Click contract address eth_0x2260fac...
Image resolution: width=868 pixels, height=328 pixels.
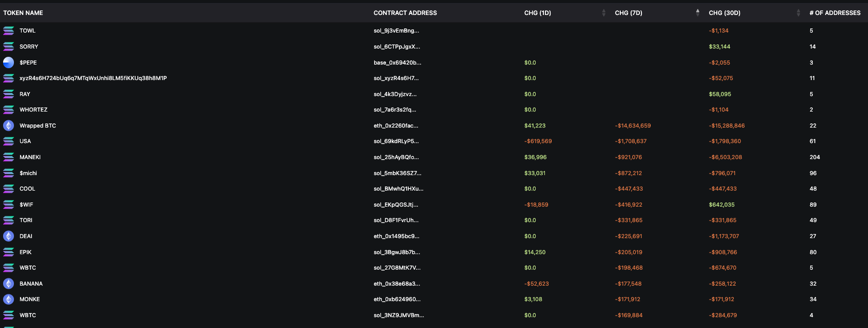pyautogui.click(x=396, y=126)
